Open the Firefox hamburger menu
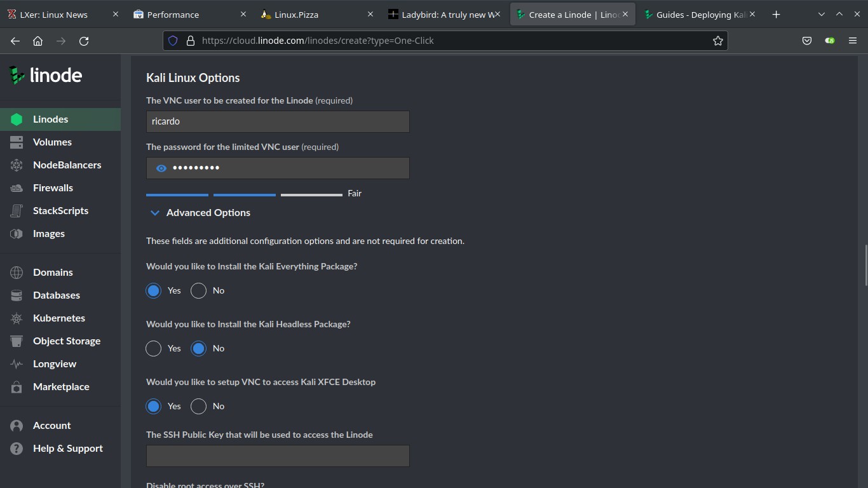The height and width of the screenshot is (488, 868). point(853,41)
